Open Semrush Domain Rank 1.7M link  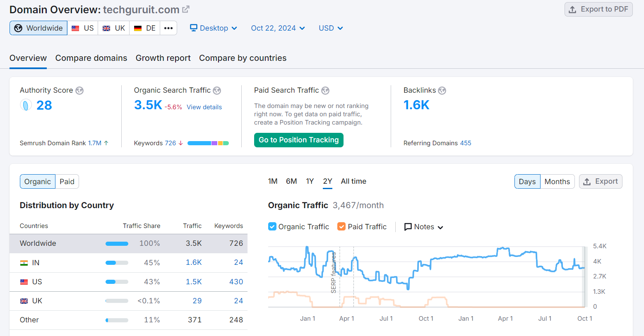pos(95,143)
